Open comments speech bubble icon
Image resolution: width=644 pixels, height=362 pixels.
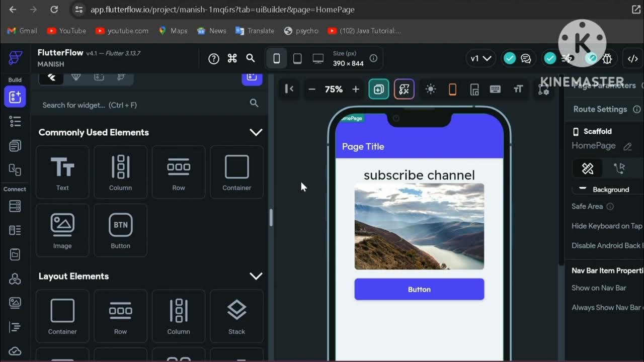click(x=526, y=59)
